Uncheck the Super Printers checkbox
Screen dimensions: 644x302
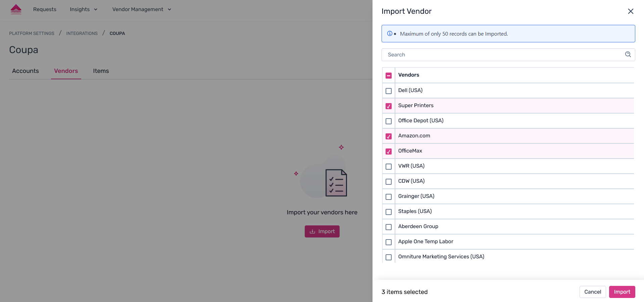coord(389,106)
